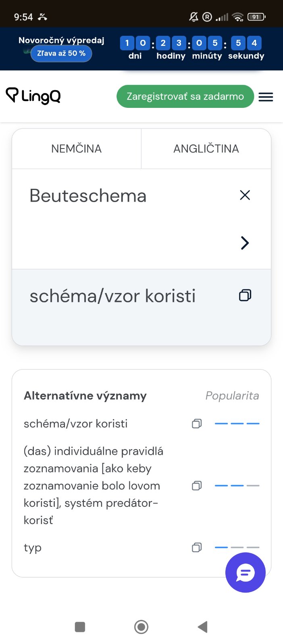Tap the Android back navigation button
The height and width of the screenshot is (644, 283).
point(203,627)
